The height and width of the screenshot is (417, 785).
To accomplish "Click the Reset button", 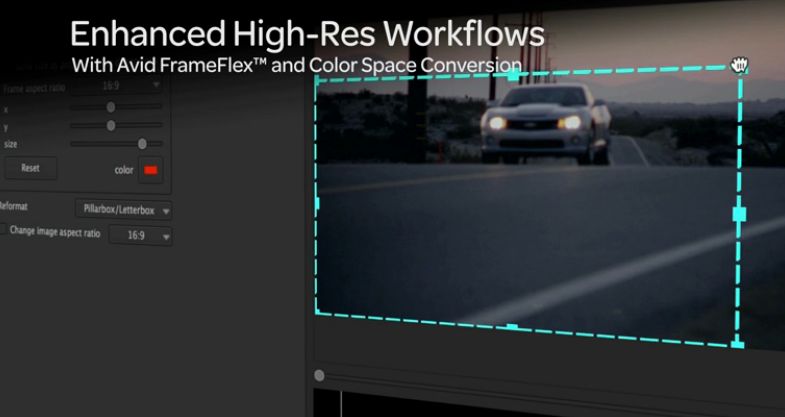I will pyautogui.click(x=31, y=168).
